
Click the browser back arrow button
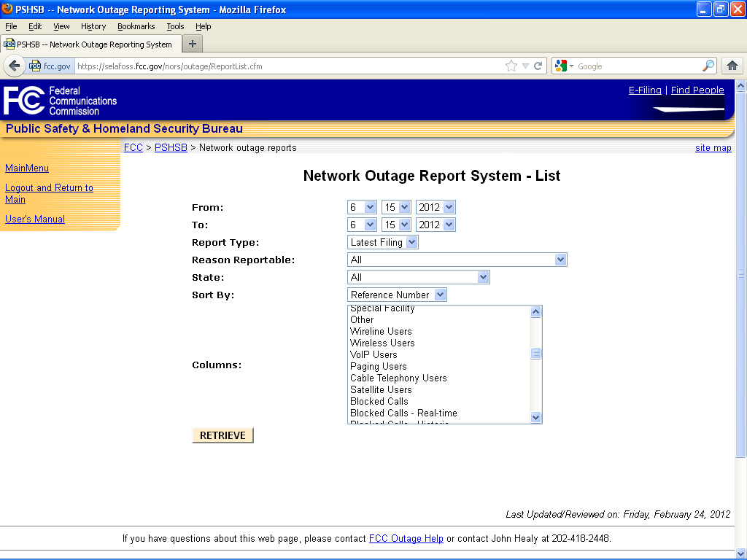(x=15, y=66)
